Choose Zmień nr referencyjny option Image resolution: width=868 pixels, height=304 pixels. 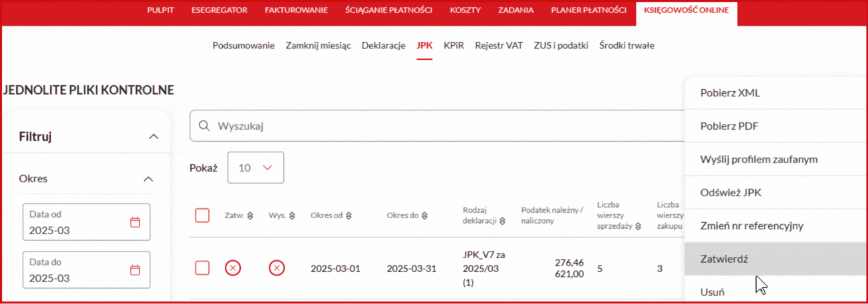(x=776, y=226)
